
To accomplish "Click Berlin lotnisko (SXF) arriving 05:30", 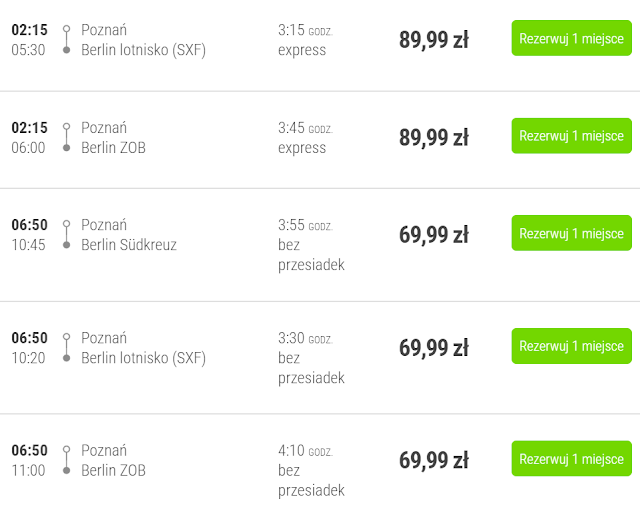I will pos(143,50).
